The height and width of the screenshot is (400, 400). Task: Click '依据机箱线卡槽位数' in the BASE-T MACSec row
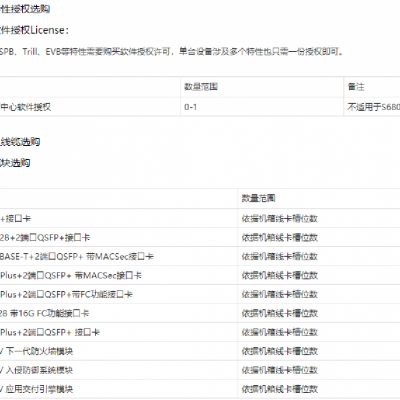pyautogui.click(x=280, y=257)
